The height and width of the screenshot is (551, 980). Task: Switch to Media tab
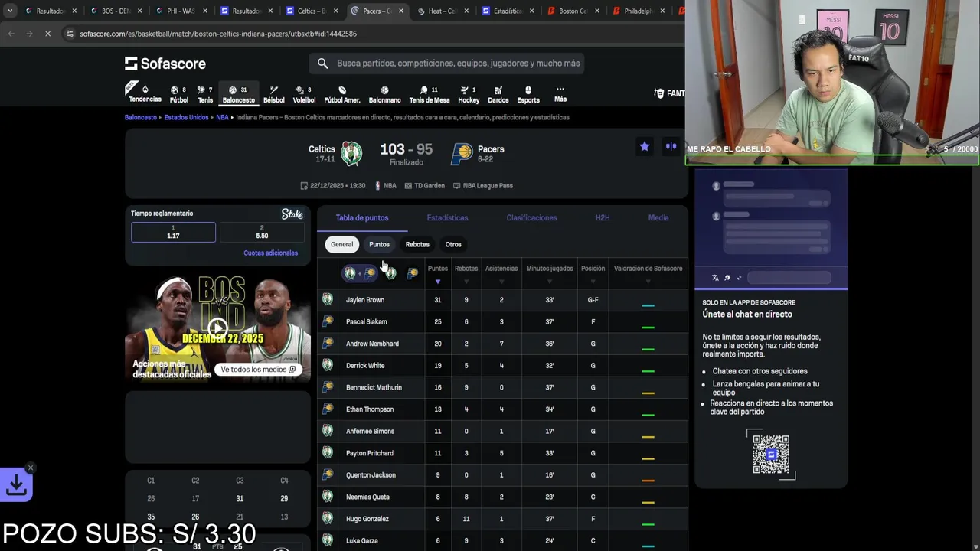[x=658, y=218]
